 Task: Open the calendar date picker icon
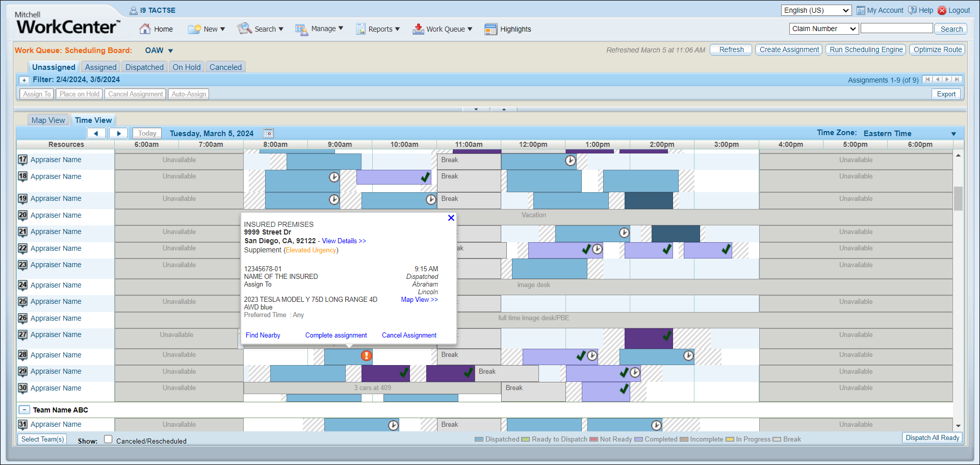tap(268, 134)
